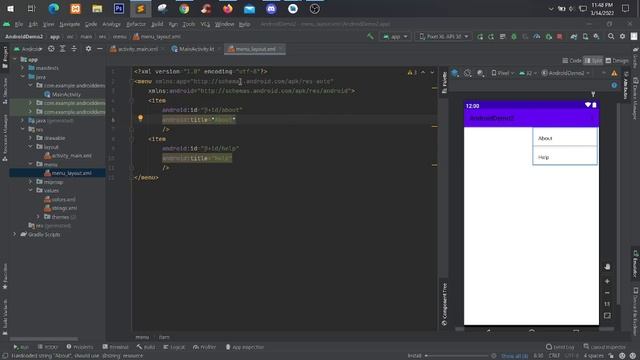Image resolution: width=640 pixels, height=360 pixels.
Task: Open the app run configuration dropdown
Action: coord(395,37)
